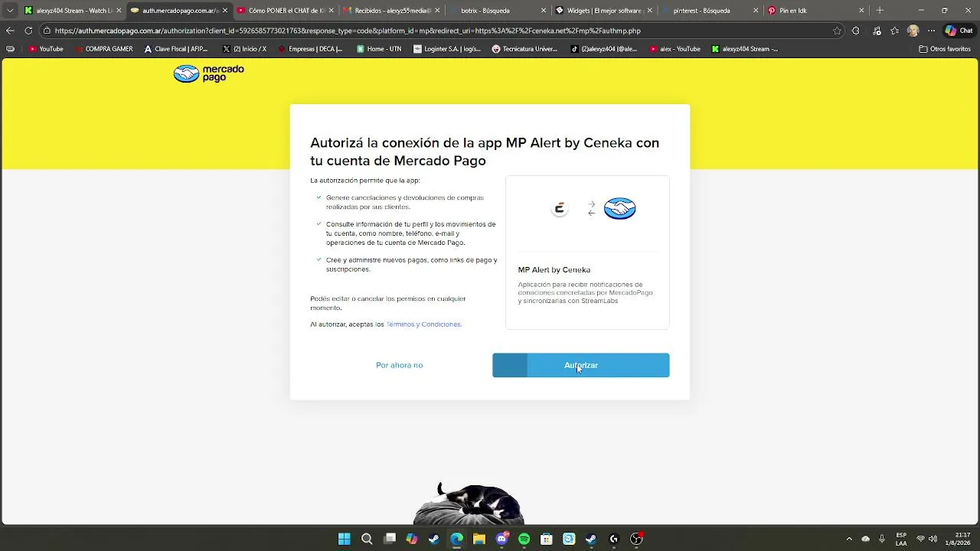Change the ESP LAA keyboard language
This screenshot has width=980, height=551.
point(902,539)
